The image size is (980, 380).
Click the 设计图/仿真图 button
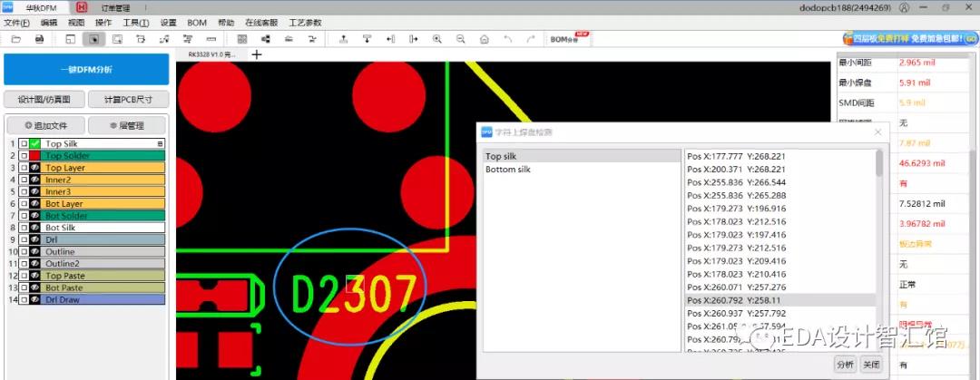[44, 100]
